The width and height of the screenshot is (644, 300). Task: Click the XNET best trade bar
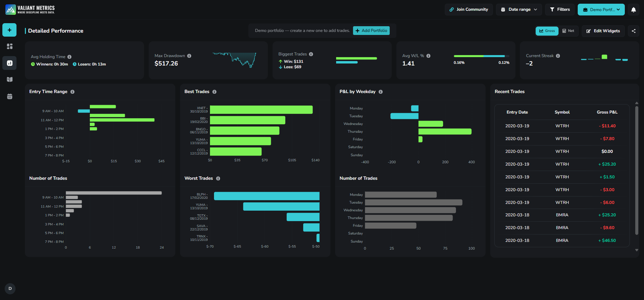tap(261, 110)
